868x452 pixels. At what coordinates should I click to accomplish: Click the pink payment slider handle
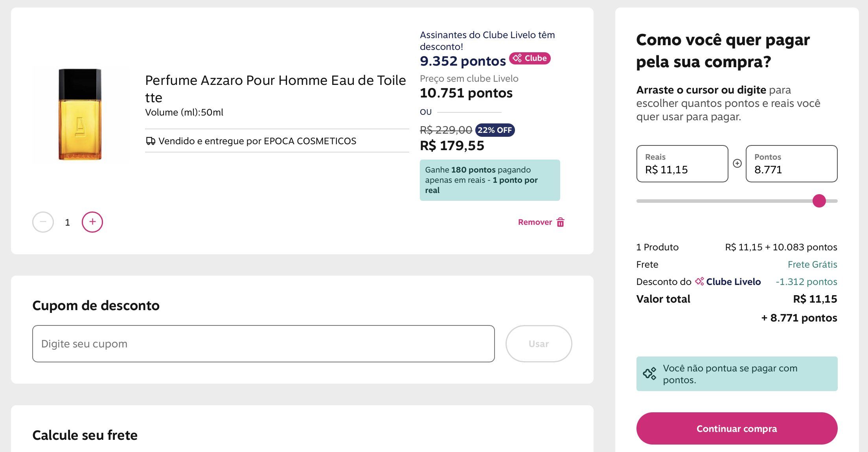click(x=819, y=201)
